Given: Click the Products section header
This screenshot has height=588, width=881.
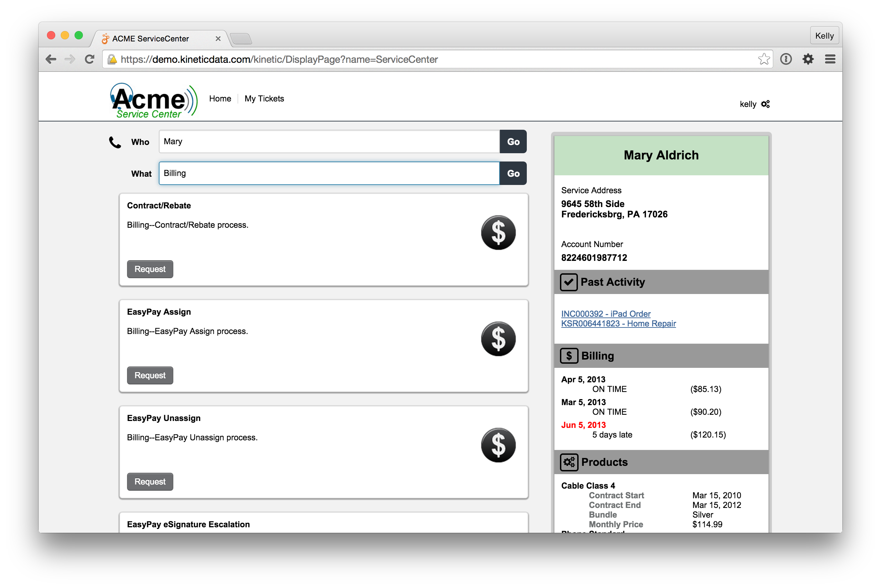Looking at the screenshot, I should [661, 462].
